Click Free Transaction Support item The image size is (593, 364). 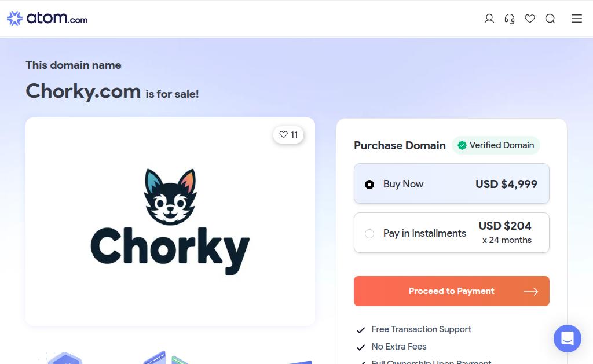(422, 329)
